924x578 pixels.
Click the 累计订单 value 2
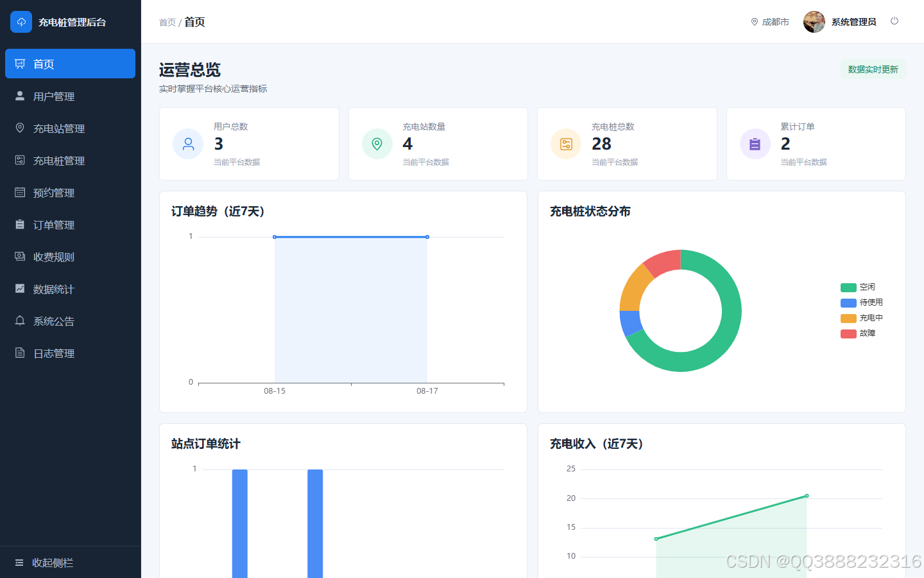[785, 144]
